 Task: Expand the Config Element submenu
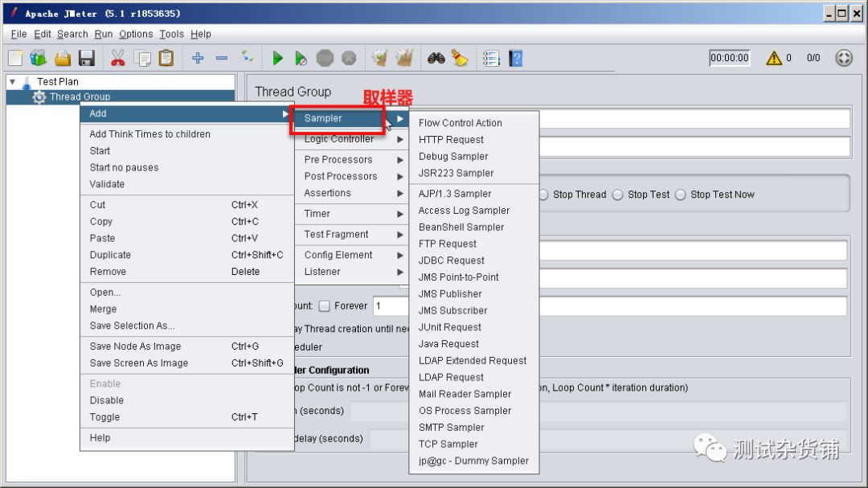click(351, 255)
